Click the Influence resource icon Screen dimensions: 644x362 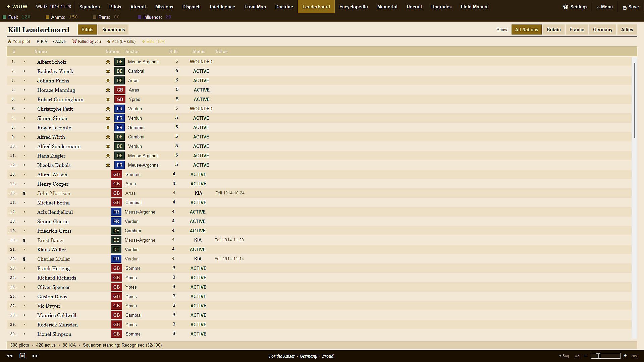click(x=140, y=17)
